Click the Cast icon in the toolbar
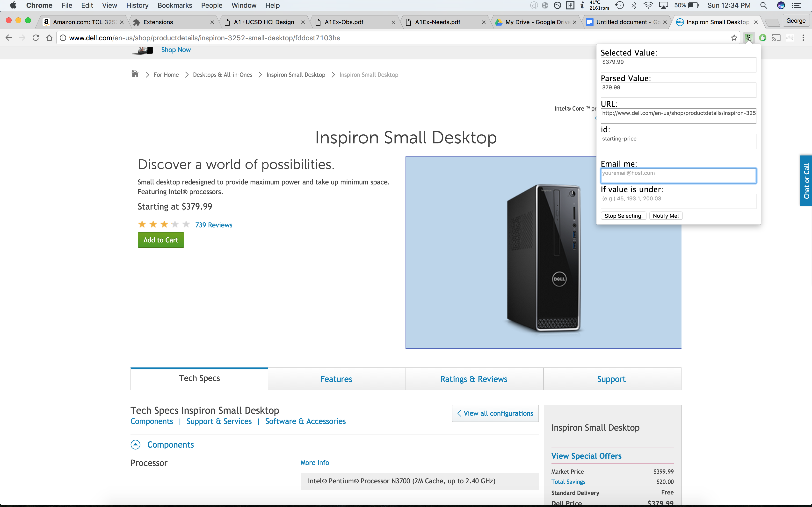The image size is (812, 507). [776, 38]
